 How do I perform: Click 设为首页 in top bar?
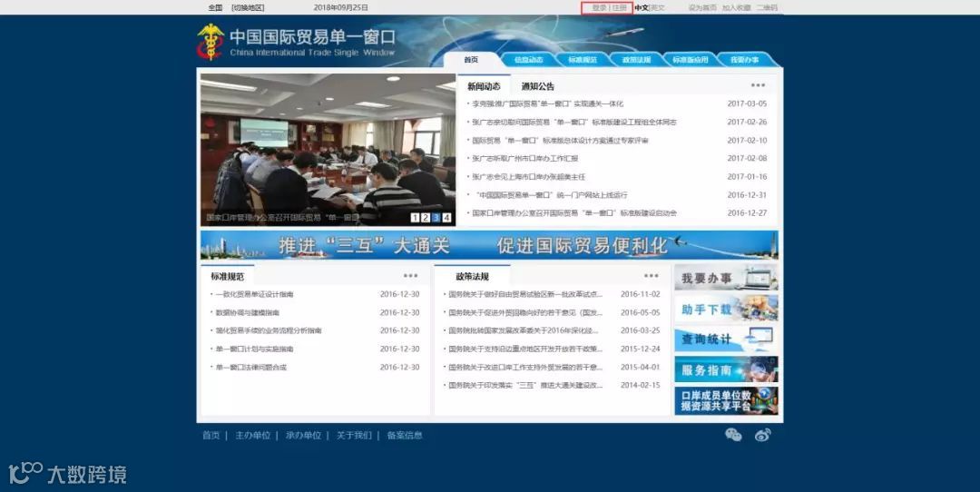click(702, 7)
